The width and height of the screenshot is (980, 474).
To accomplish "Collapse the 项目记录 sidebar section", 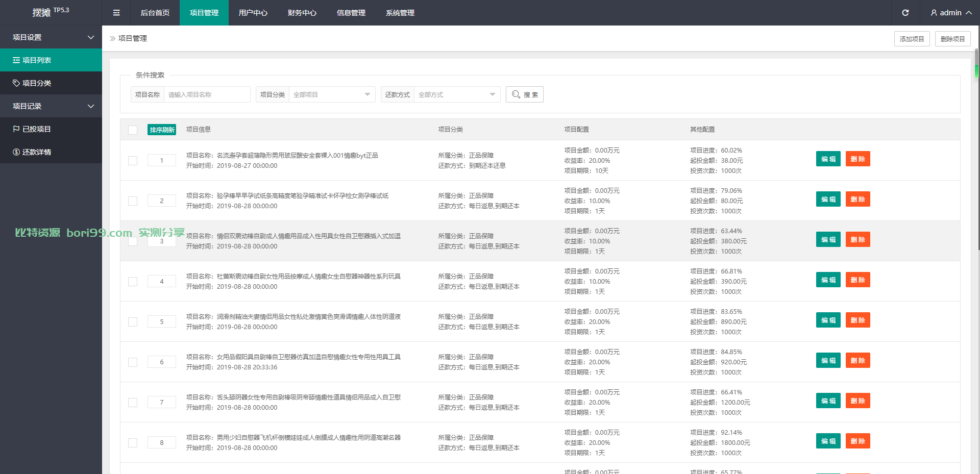I will 51,106.
